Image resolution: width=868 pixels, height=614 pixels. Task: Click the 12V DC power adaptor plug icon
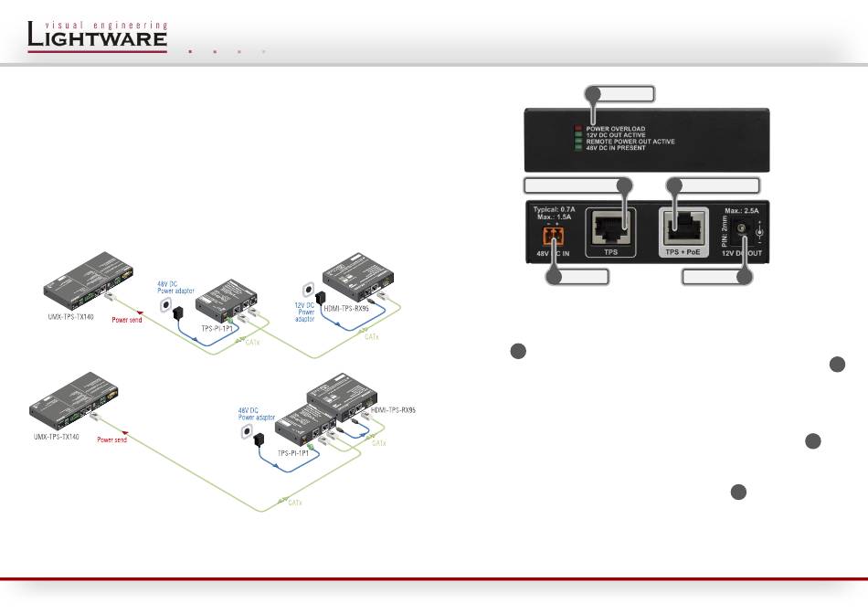[320, 300]
